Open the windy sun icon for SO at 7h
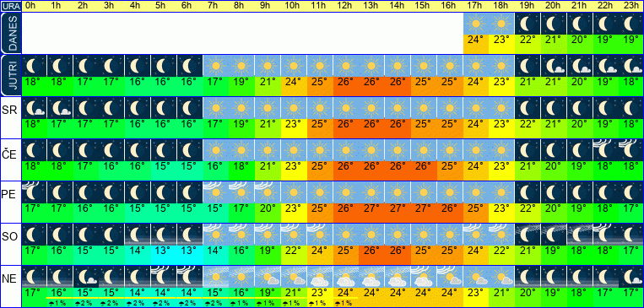Screen dimensions: 644x308 216,235
